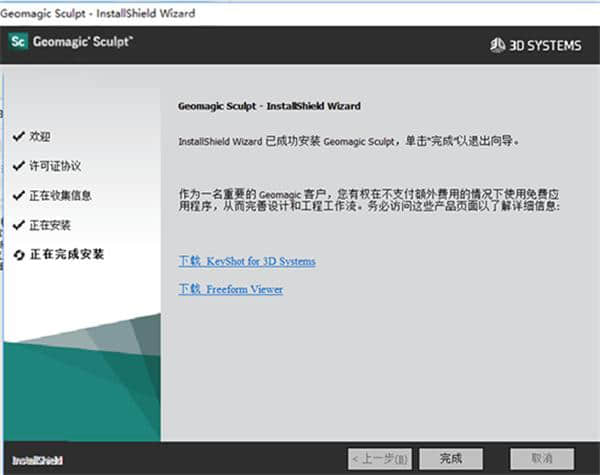Click the Geomagic Sculpt header brand name
600x475 pixels.
pos(84,42)
